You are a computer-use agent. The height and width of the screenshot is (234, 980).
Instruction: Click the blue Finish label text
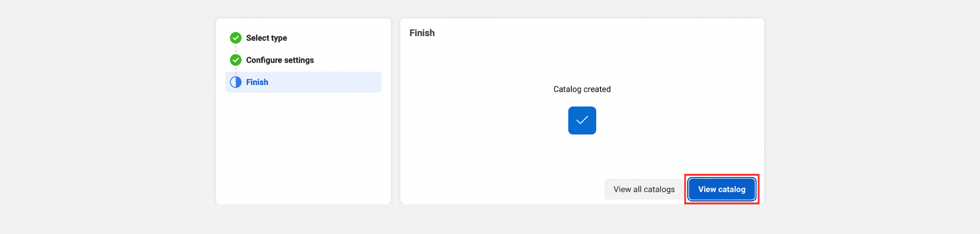point(257,82)
